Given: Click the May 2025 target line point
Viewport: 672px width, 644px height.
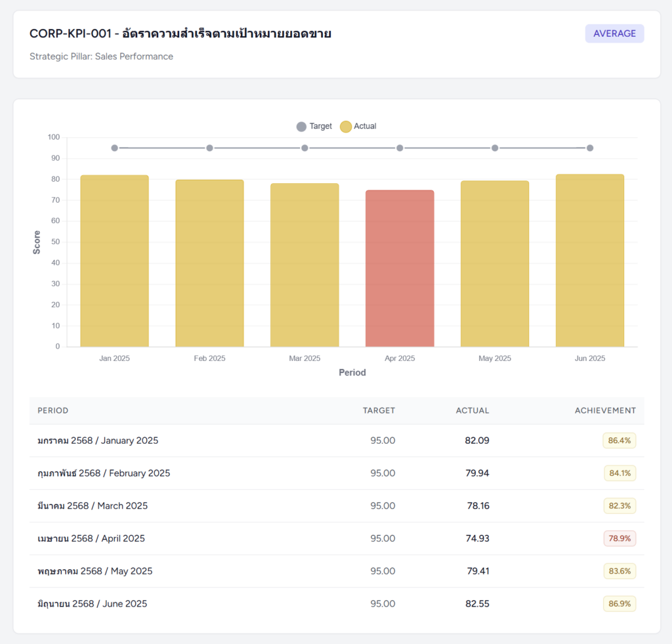Looking at the screenshot, I should click(495, 148).
